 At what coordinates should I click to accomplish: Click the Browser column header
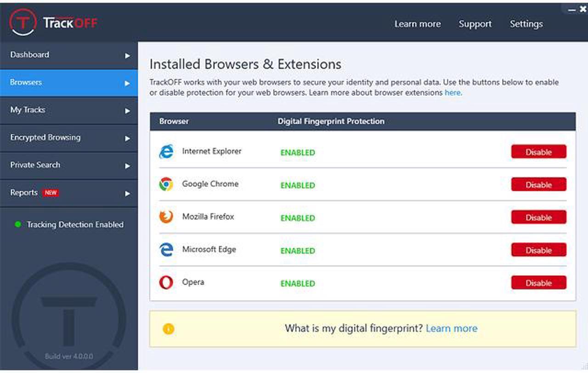pos(174,122)
